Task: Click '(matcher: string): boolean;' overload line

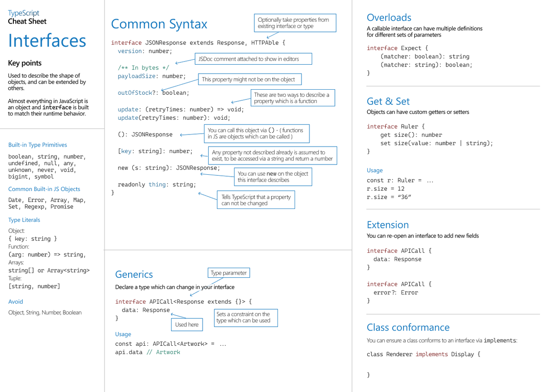Action: [426, 65]
